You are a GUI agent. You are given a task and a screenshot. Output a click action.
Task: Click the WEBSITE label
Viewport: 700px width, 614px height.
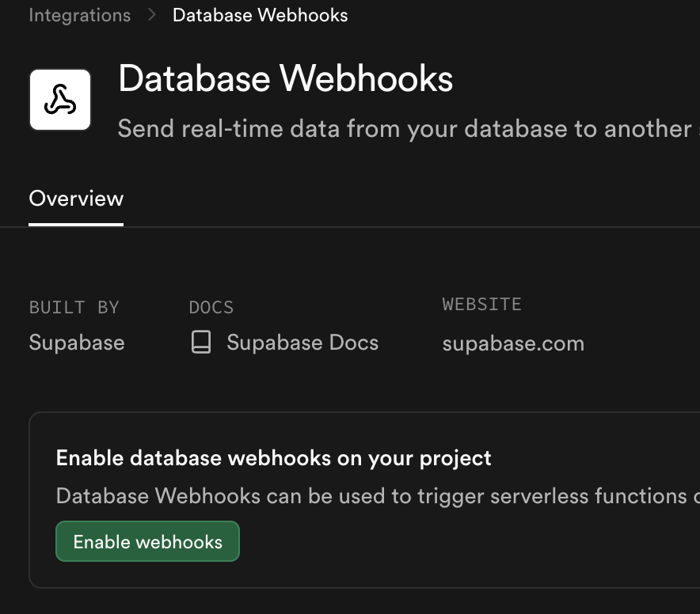pyautogui.click(x=481, y=305)
